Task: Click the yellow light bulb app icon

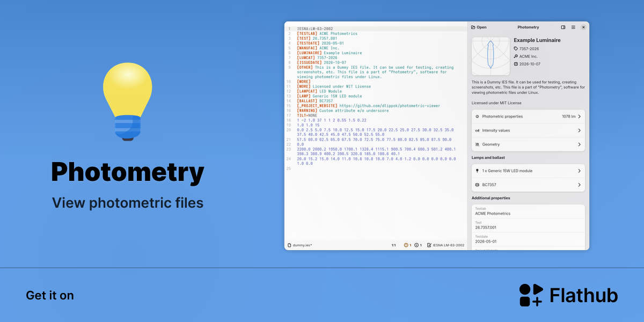Action: (x=127, y=102)
